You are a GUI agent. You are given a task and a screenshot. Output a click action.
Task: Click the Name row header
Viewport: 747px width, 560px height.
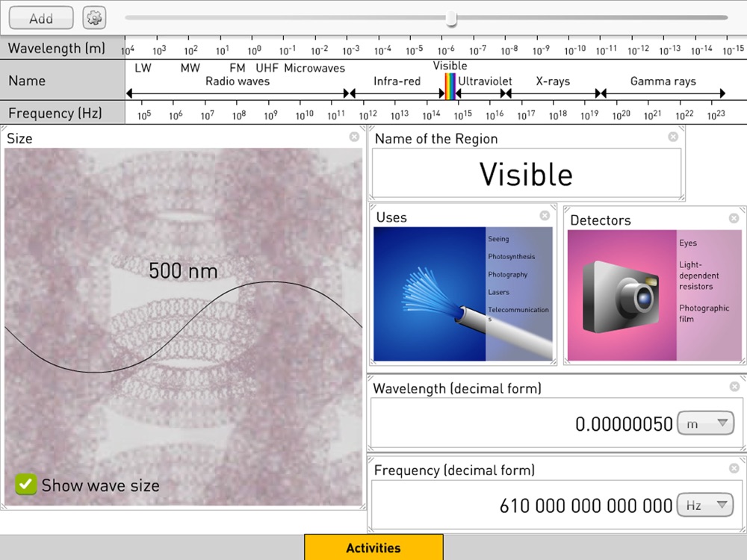[63, 81]
